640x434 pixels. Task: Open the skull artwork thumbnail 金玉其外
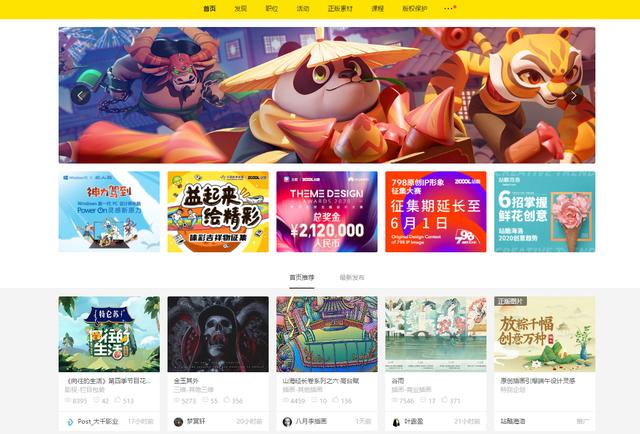point(218,334)
